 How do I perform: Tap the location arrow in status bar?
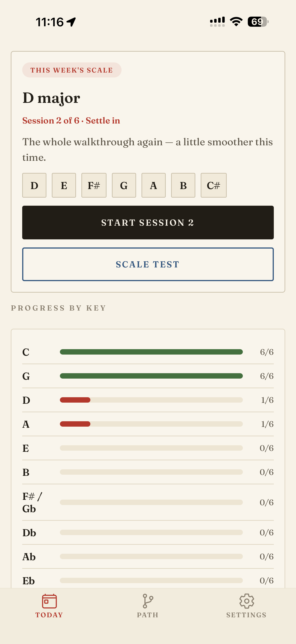71,22
